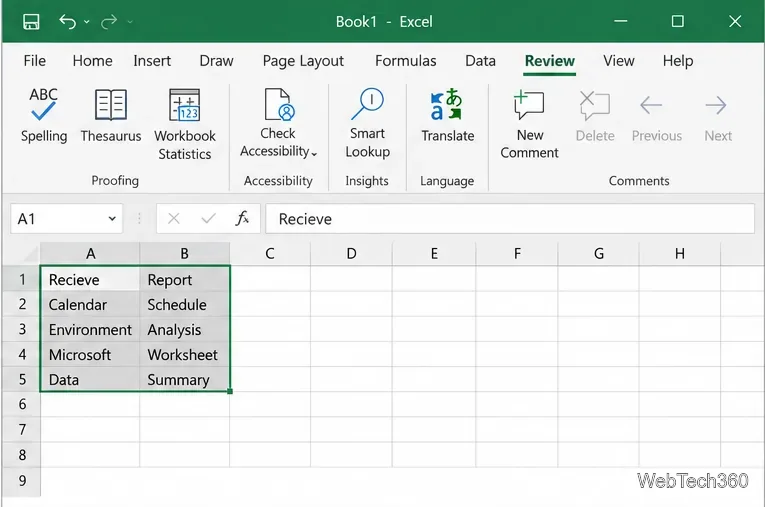Select row 9 header
Screen dimensions: 765x507
21,481
